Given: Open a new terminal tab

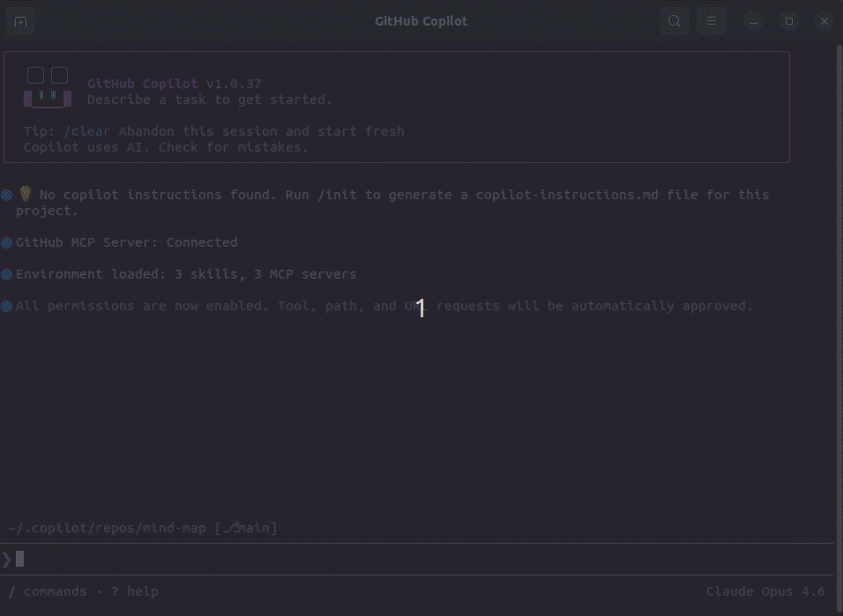Looking at the screenshot, I should [x=20, y=21].
